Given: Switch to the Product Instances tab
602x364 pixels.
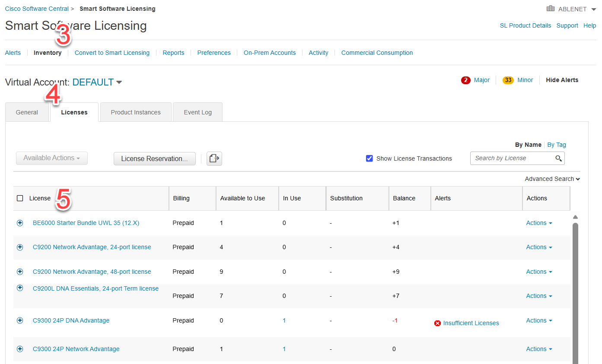Looking at the screenshot, I should (136, 112).
